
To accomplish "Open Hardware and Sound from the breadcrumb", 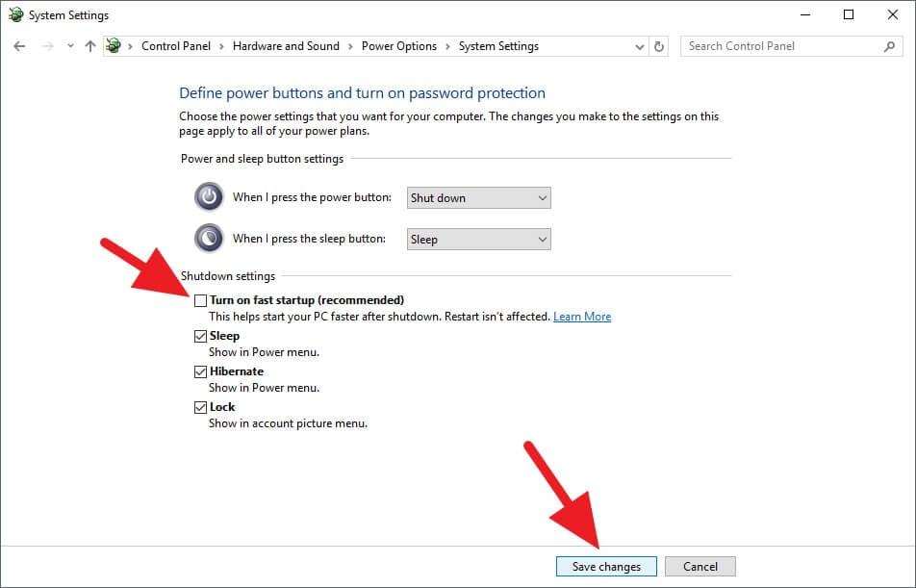I will [286, 45].
